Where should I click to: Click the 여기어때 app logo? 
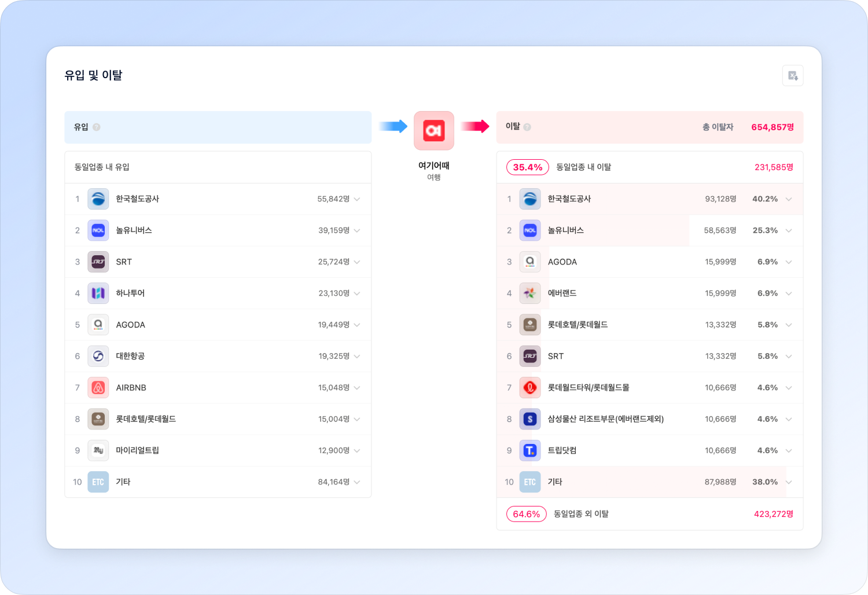433,130
